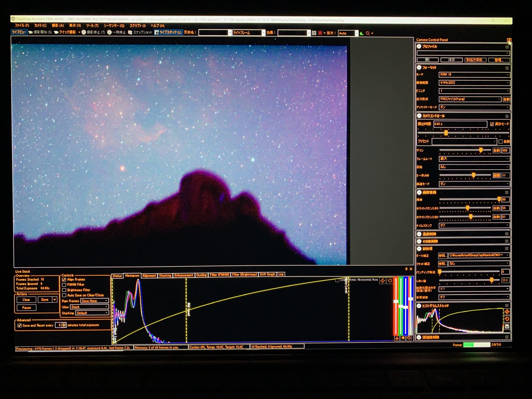Reset the ヒストグラムストレッチ stretch with circular arrow
This screenshot has width=532, height=399.
[x=507, y=319]
